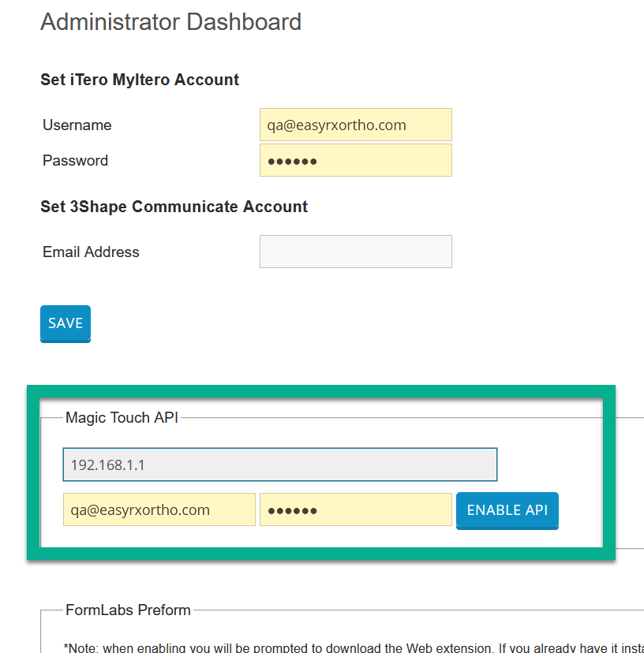The height and width of the screenshot is (653, 644).
Task: Click the Administrator Dashboard heading
Action: click(170, 21)
